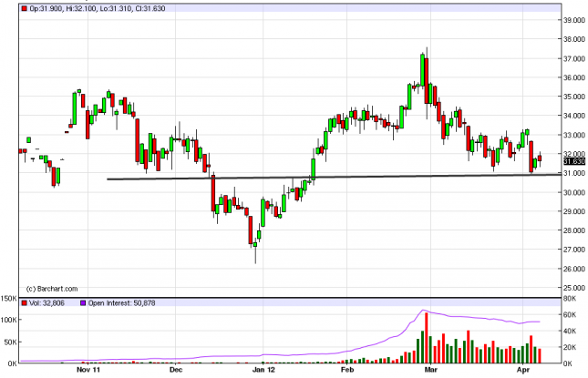Click the 'Dec' date axis label

click(x=176, y=370)
